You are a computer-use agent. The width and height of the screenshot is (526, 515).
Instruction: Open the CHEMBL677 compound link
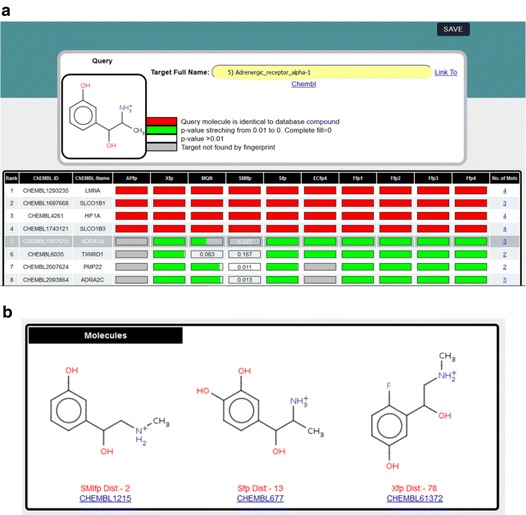click(260, 499)
